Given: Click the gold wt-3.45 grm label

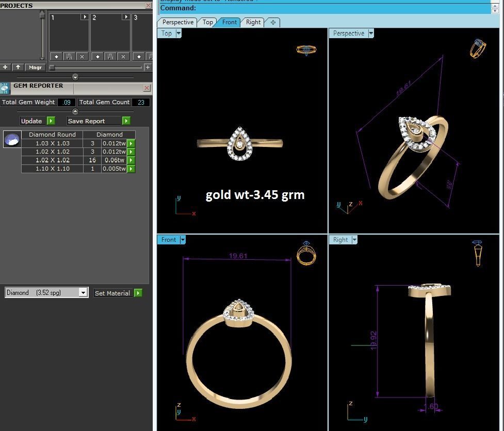Looking at the screenshot, I should pos(255,195).
